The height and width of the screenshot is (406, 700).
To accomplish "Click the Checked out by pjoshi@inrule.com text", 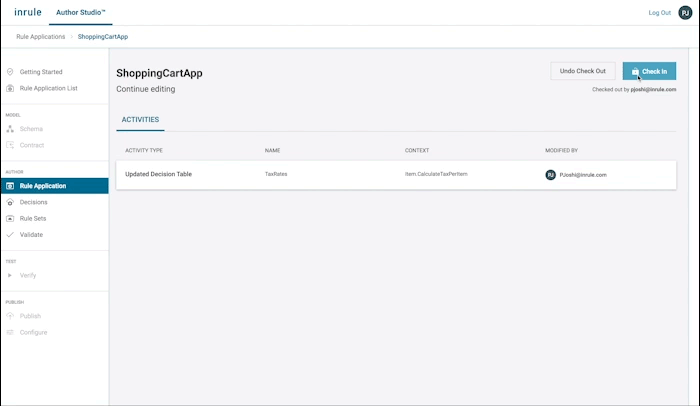I will click(634, 89).
